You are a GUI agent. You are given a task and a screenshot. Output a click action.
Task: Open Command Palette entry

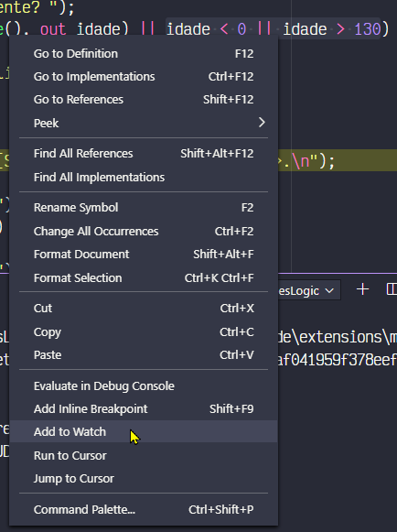144,509
